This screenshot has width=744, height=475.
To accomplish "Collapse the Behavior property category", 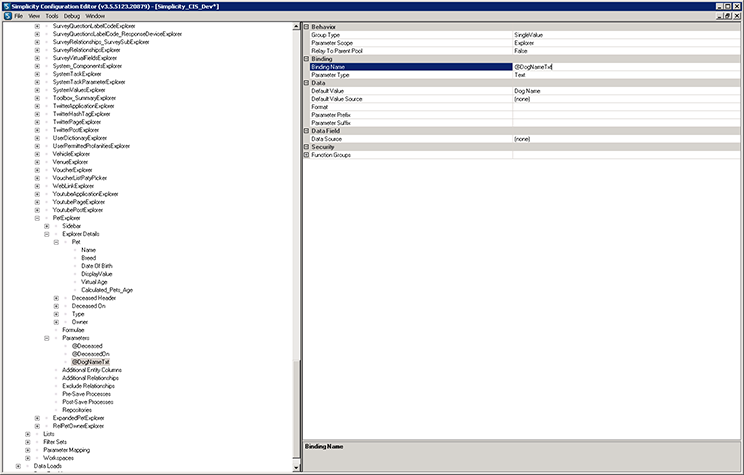I will 307,27.
